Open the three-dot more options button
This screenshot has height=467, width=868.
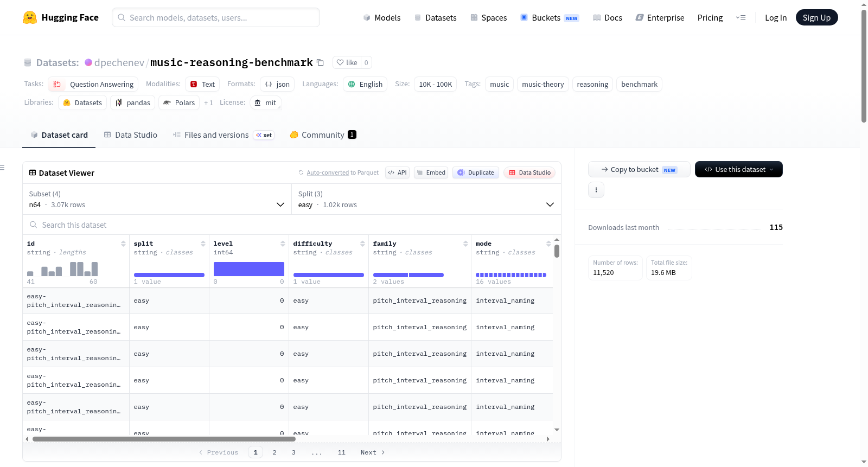click(x=596, y=190)
